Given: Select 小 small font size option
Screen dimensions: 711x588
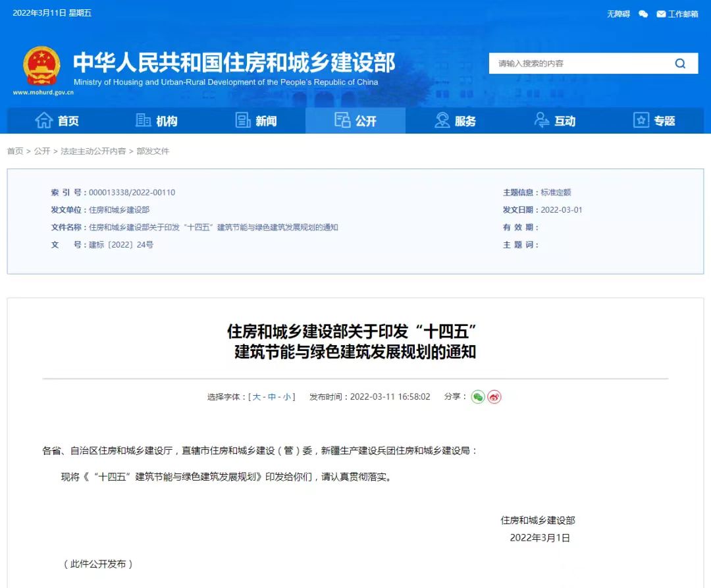Looking at the screenshot, I should click(286, 396).
